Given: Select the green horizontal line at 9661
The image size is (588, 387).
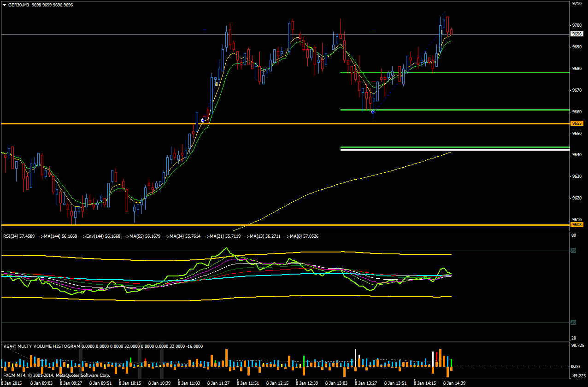Looking at the screenshot, I should (461, 110).
